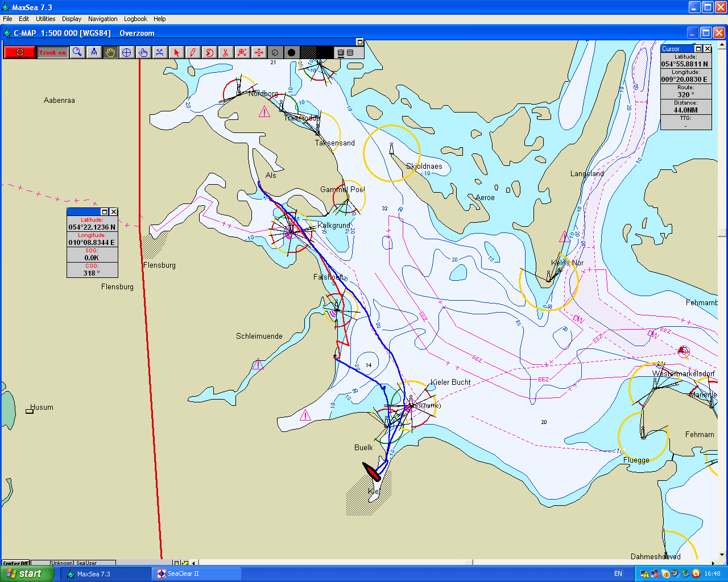Collapse the position Latitude/Longitude panel
This screenshot has height=582, width=728.
point(105,212)
